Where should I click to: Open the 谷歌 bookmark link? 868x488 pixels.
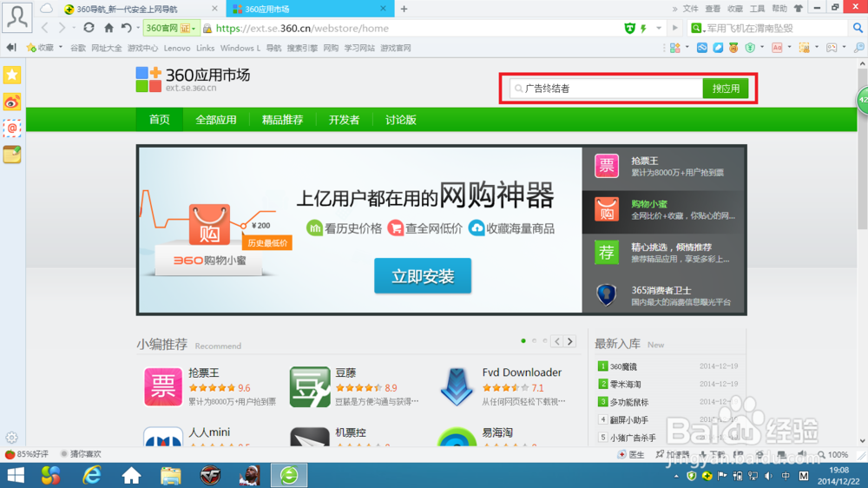pyautogui.click(x=78, y=48)
